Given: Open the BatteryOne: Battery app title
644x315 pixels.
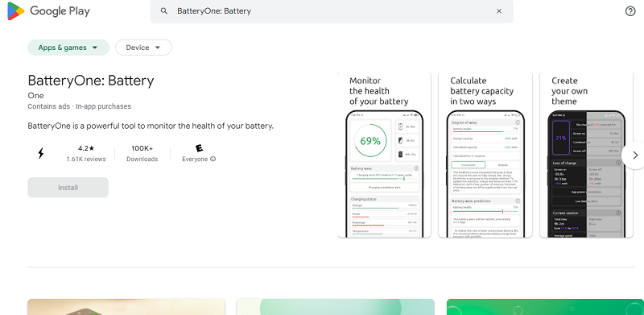Looking at the screenshot, I should [91, 81].
